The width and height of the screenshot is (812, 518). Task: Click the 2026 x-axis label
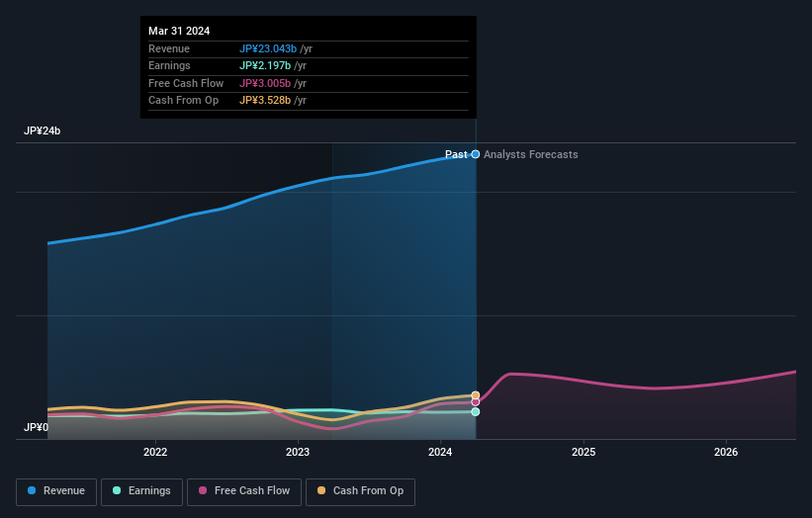(x=726, y=453)
